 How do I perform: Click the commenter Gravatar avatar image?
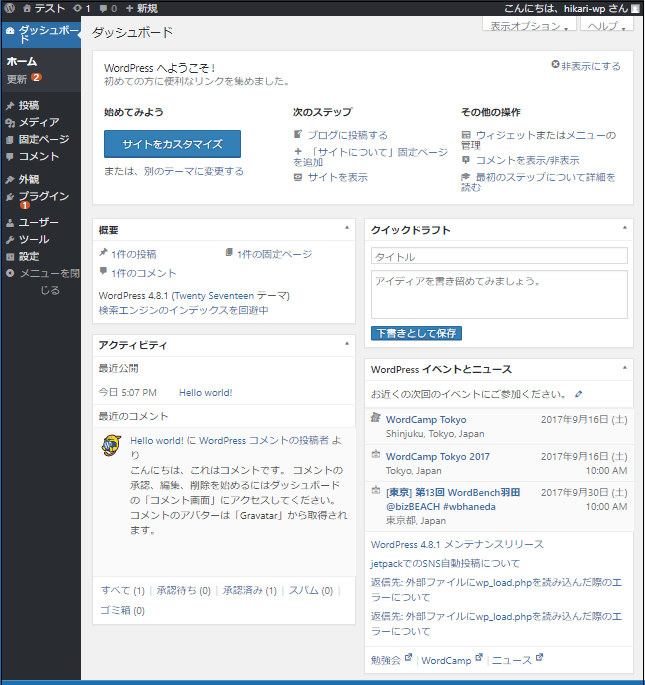tap(111, 445)
